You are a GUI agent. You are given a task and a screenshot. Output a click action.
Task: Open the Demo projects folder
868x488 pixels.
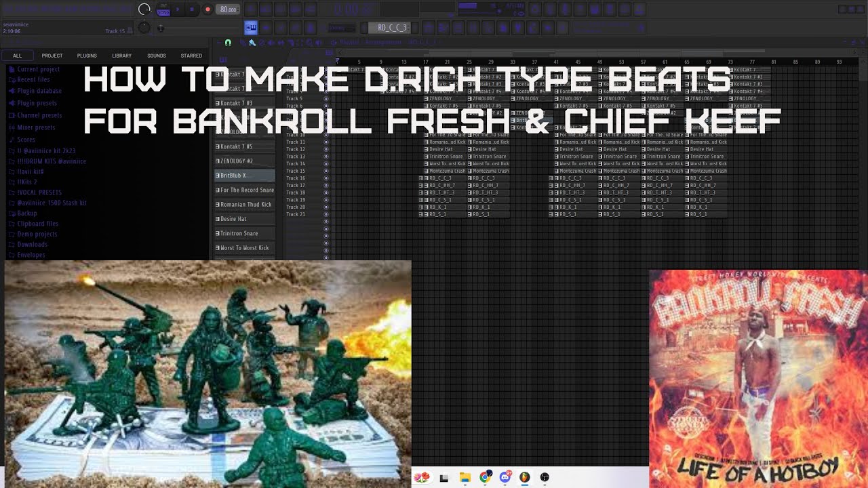point(33,234)
